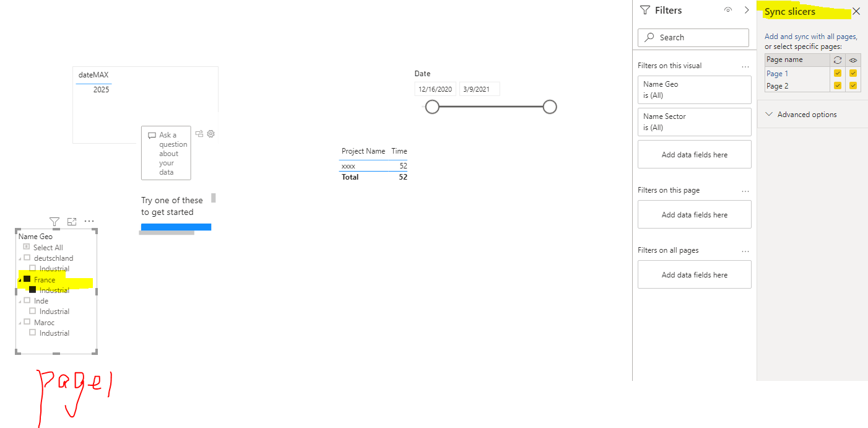Toggle sync checkbox for Page 2
The image size is (868, 428).
pyautogui.click(x=838, y=85)
